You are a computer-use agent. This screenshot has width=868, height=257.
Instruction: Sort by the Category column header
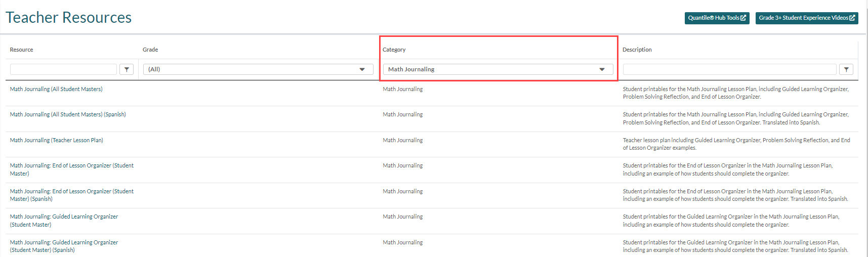[x=394, y=50]
